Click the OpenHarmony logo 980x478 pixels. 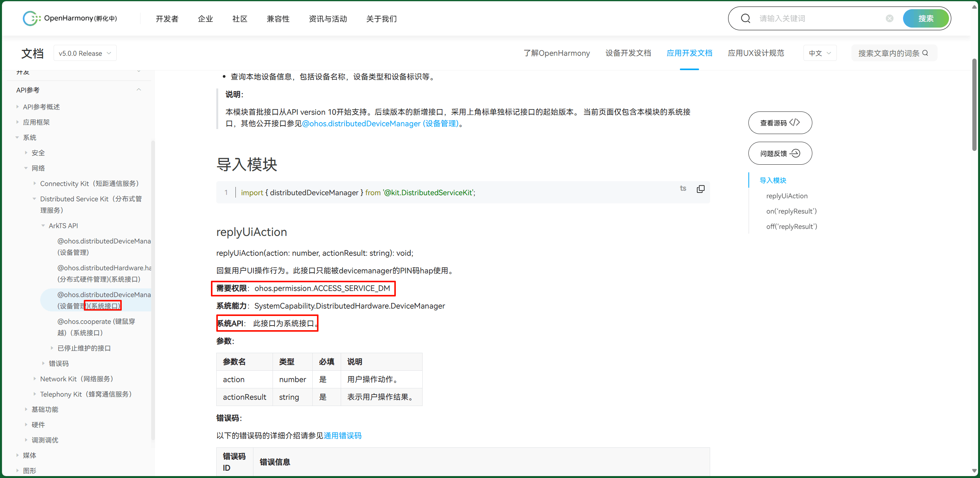click(x=70, y=18)
